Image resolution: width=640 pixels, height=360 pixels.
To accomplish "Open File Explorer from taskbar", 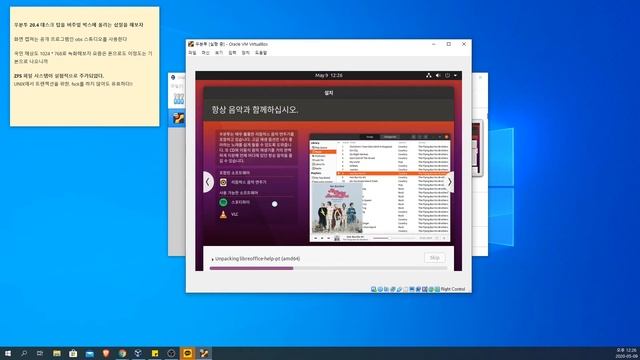I will [57, 353].
